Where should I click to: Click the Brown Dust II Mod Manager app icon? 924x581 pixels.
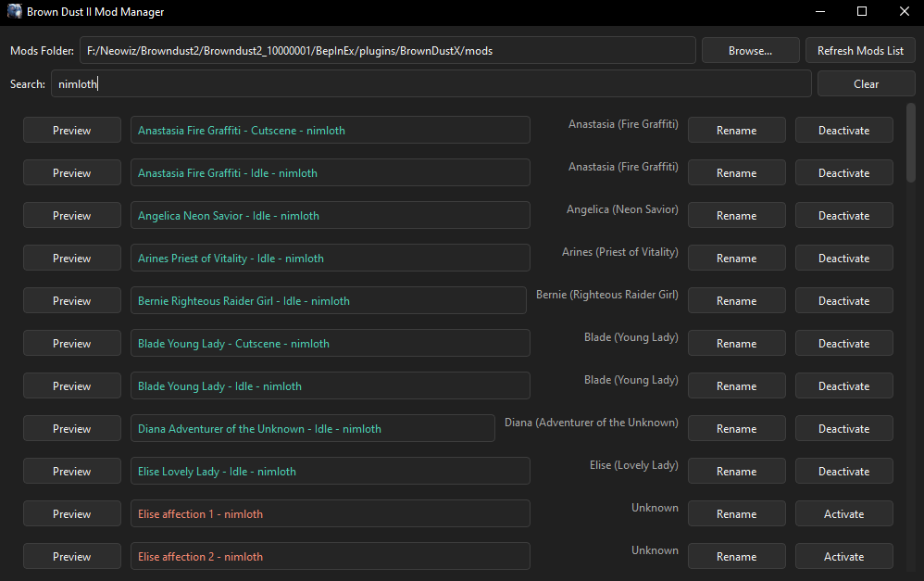pyautogui.click(x=13, y=12)
